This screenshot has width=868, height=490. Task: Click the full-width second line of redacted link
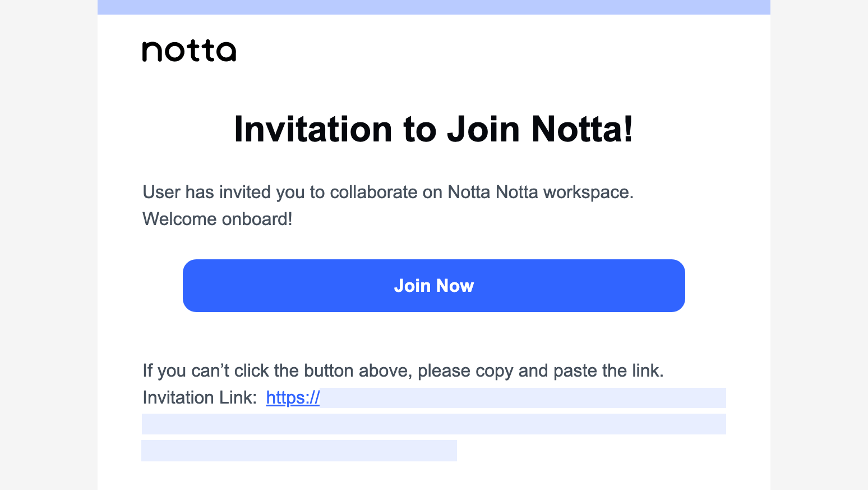click(434, 424)
